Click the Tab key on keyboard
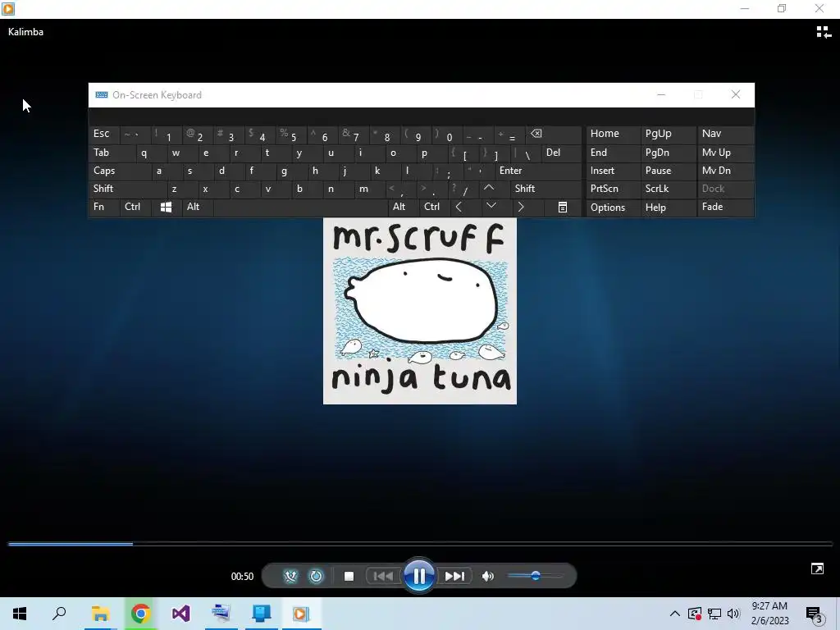 point(112,153)
